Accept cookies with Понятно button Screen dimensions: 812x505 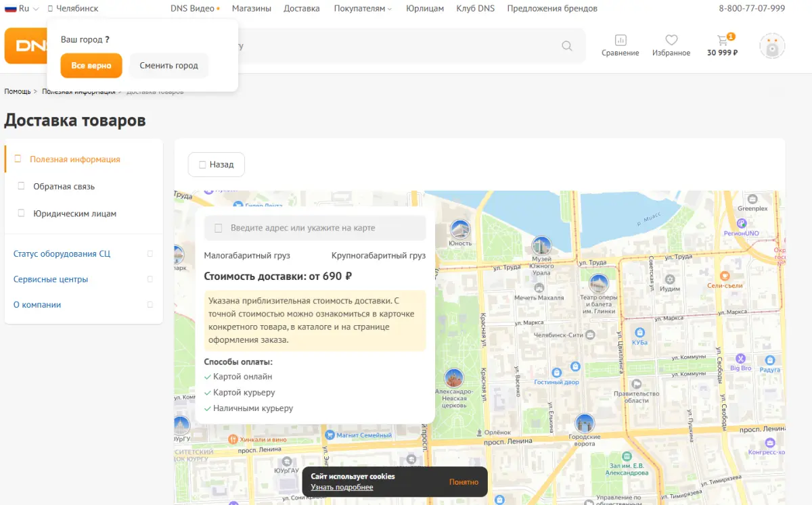[464, 482]
